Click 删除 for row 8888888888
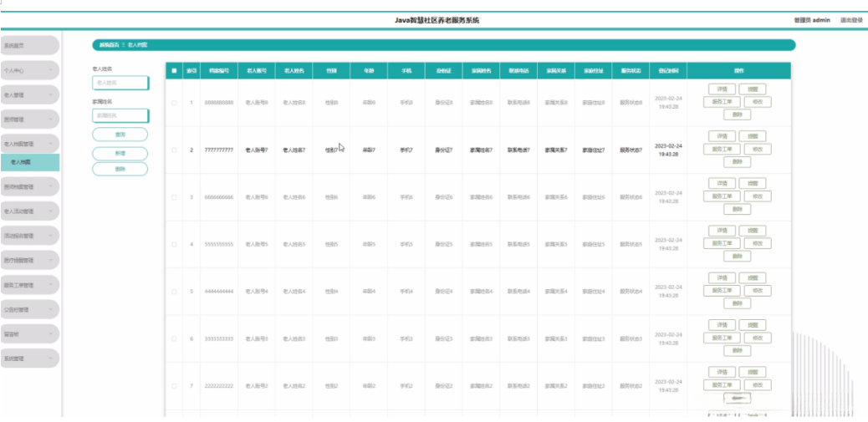 point(738,115)
